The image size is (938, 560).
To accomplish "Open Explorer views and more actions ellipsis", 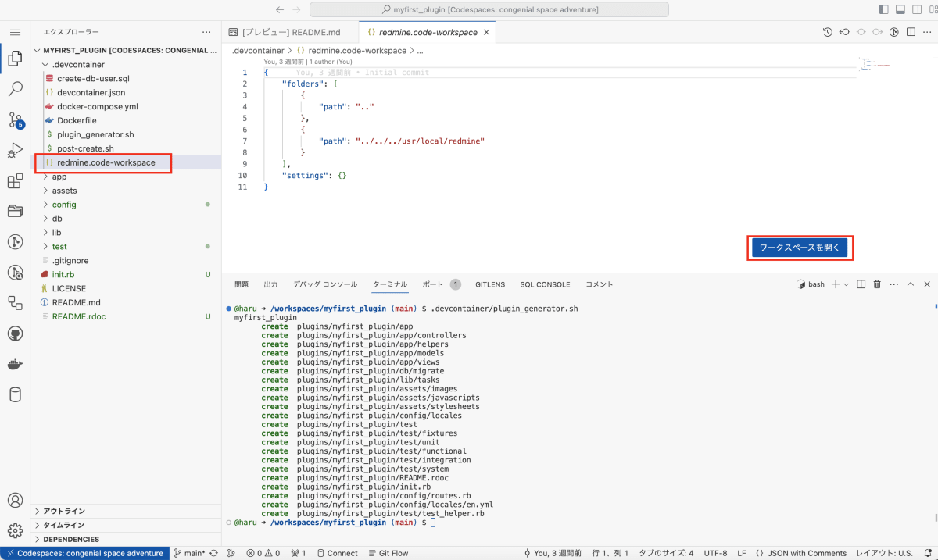I will (206, 32).
